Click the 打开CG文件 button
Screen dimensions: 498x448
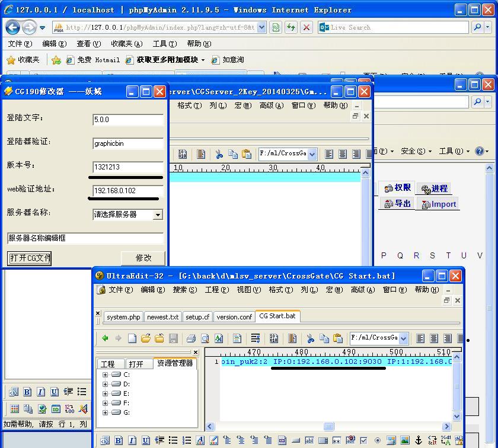click(29, 258)
